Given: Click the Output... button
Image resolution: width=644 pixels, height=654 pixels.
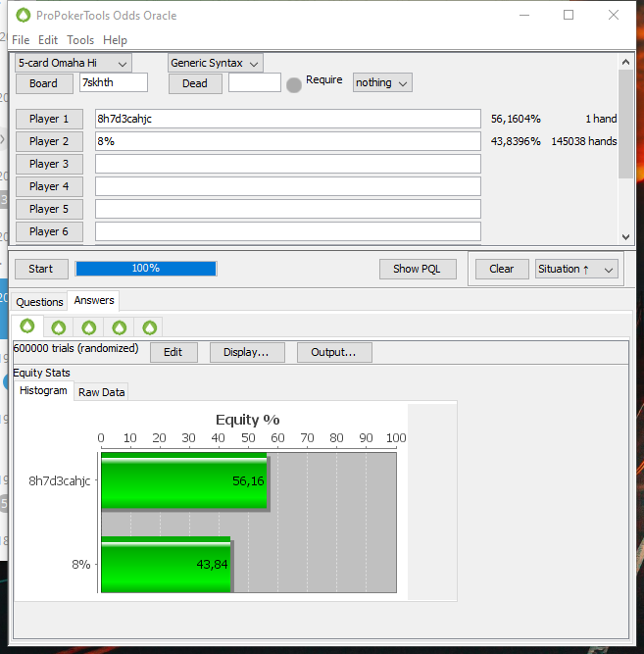Looking at the screenshot, I should coord(334,352).
